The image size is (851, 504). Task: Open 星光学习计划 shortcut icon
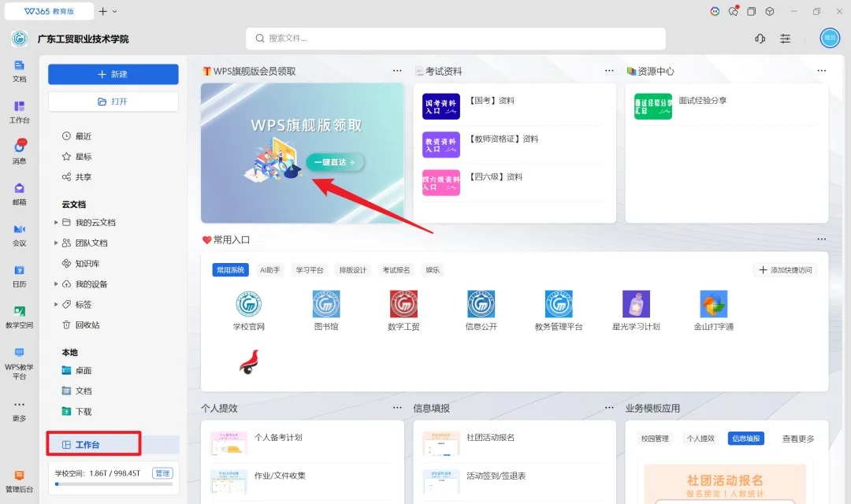tap(636, 304)
